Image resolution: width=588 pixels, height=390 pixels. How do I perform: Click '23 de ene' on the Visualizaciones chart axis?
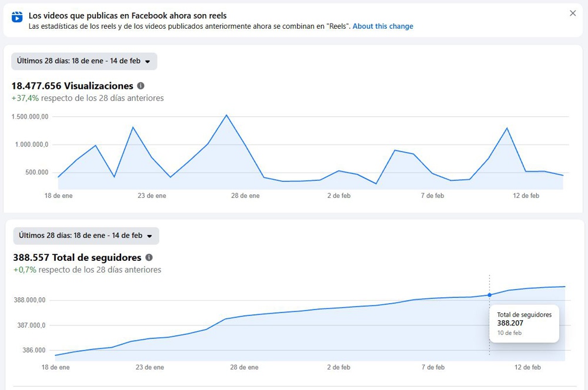click(152, 196)
